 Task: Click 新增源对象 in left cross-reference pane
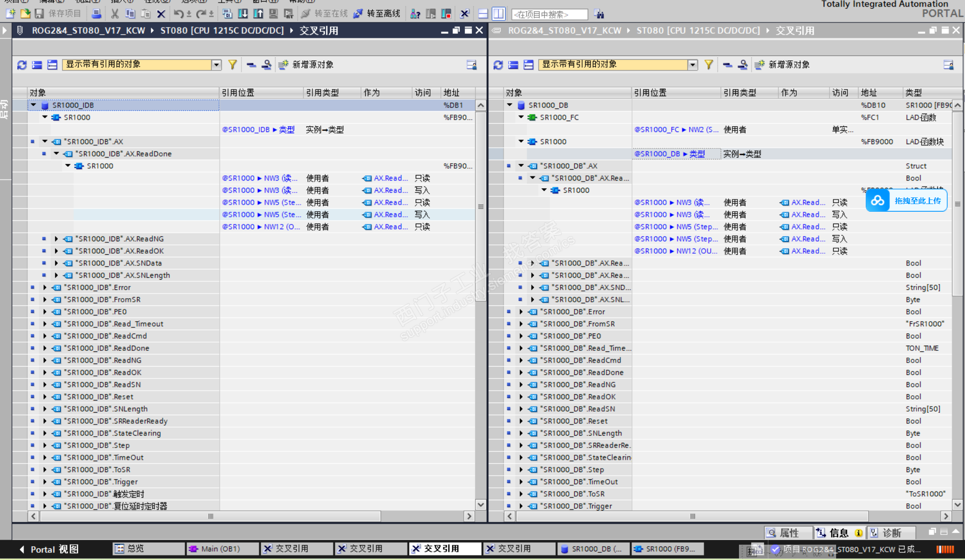coord(306,64)
